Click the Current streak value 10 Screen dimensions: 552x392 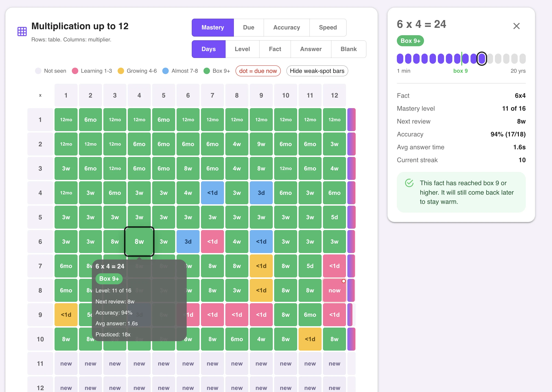pyautogui.click(x=522, y=160)
